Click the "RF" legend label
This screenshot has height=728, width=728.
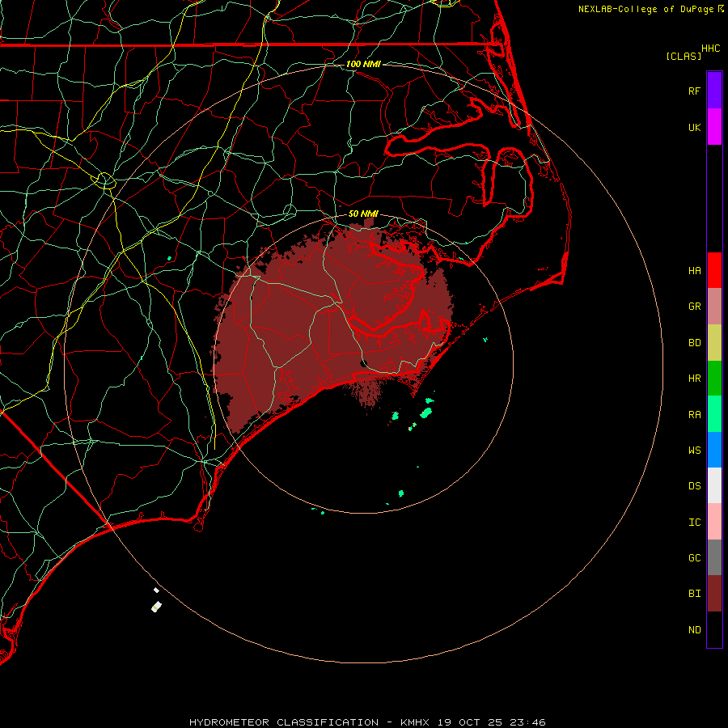pyautogui.click(x=694, y=91)
